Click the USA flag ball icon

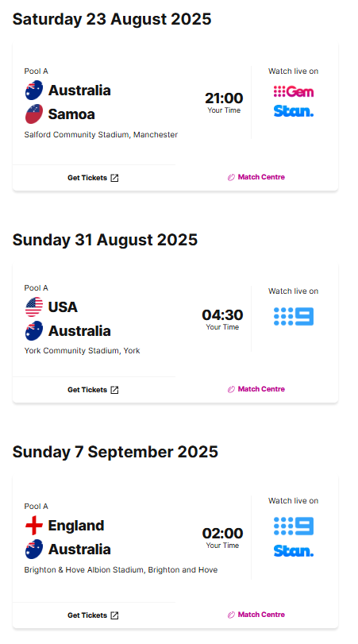click(33, 307)
